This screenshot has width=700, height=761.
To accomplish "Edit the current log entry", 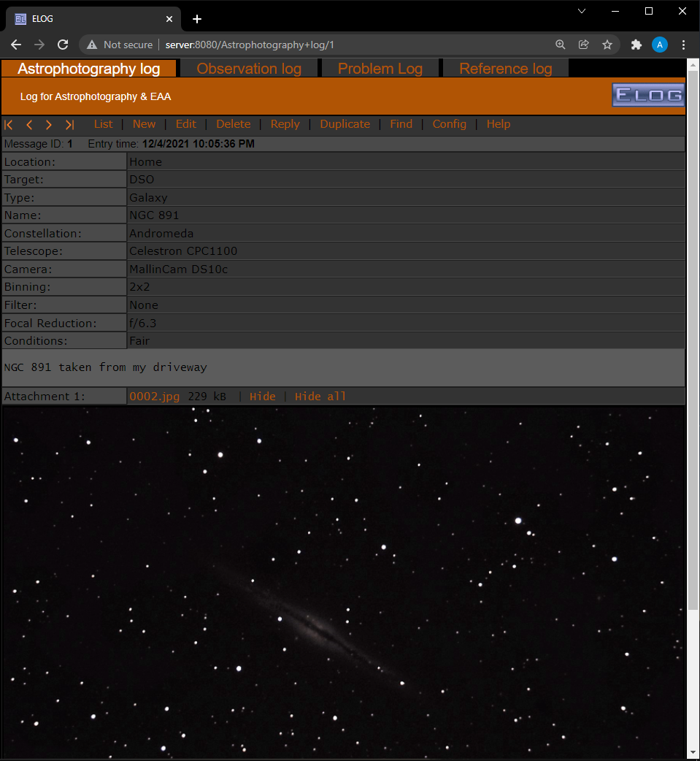I will (186, 124).
